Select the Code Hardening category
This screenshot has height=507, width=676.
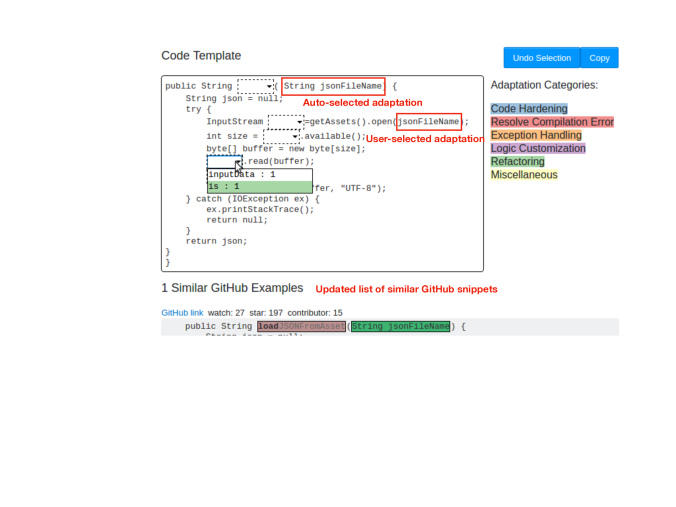point(529,109)
